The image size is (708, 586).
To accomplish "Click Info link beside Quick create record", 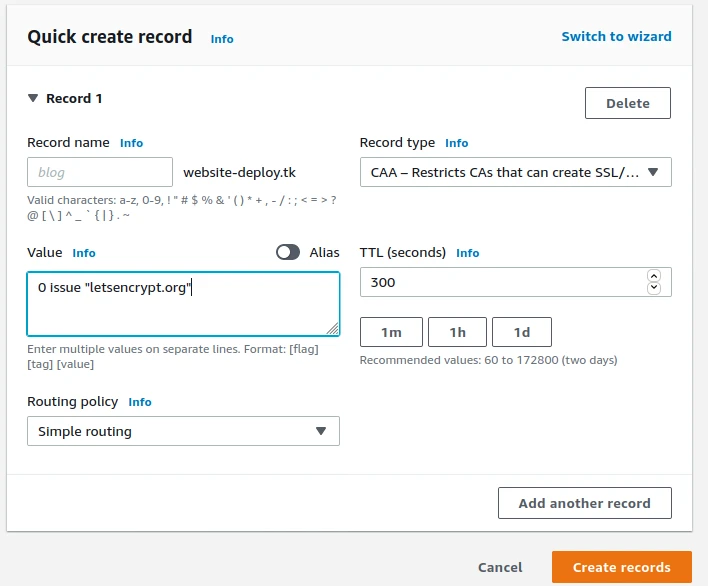I will [222, 39].
